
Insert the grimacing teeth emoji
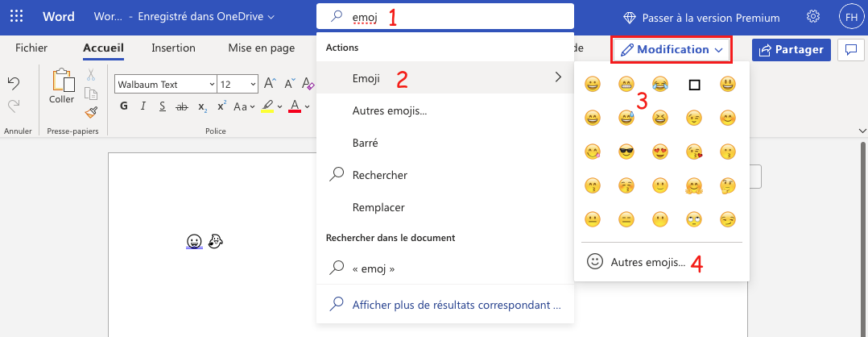(626, 84)
